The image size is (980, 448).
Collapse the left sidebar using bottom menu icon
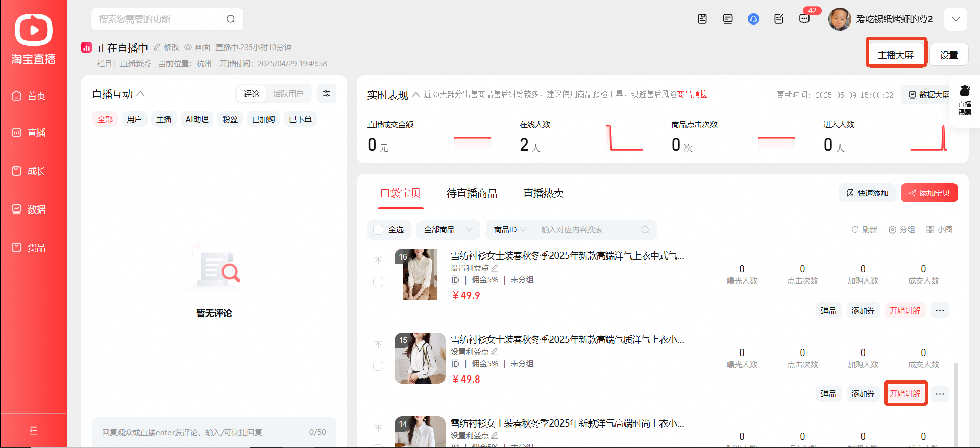[x=33, y=430]
